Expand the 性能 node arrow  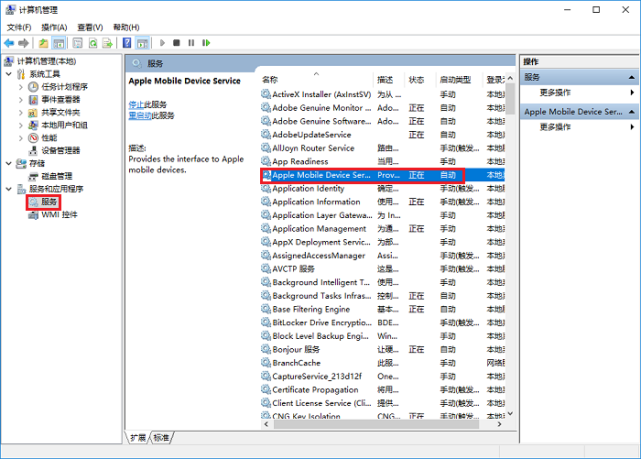click(x=21, y=138)
